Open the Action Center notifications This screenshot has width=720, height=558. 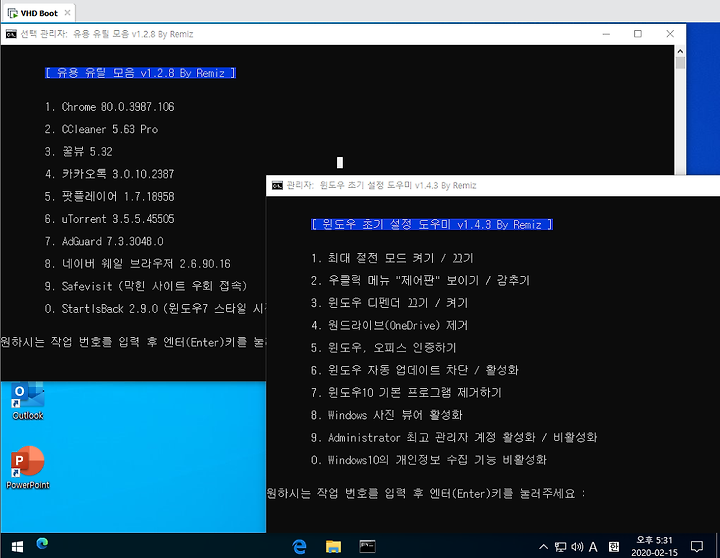pyautogui.click(x=697, y=547)
